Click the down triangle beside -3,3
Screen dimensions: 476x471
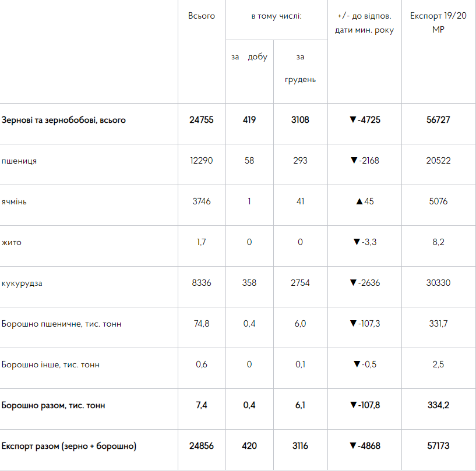point(357,242)
